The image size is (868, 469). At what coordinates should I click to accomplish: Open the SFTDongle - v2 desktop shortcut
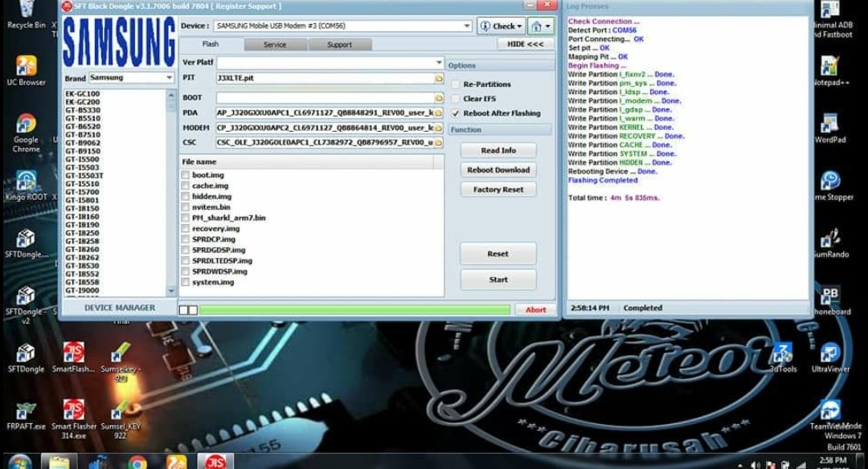[26, 304]
